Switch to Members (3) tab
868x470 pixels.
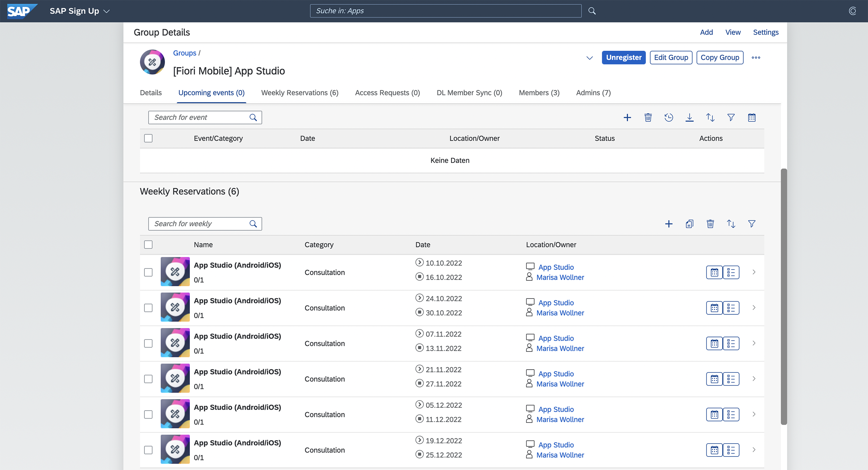539,93
